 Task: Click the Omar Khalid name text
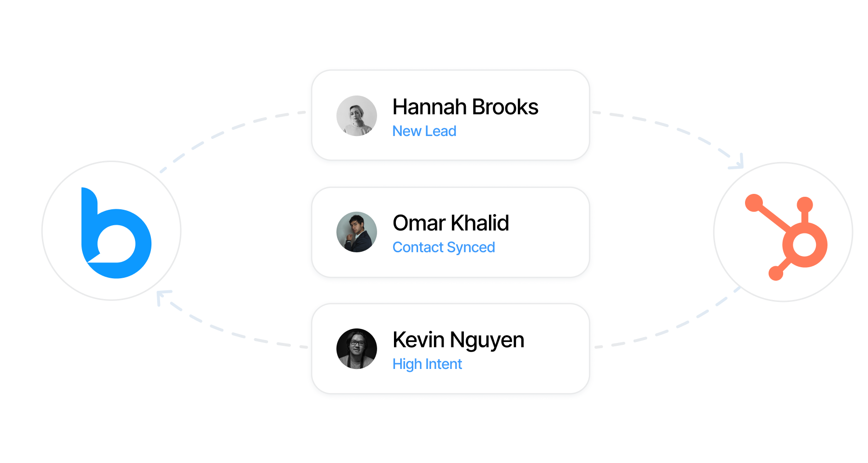[x=450, y=223]
